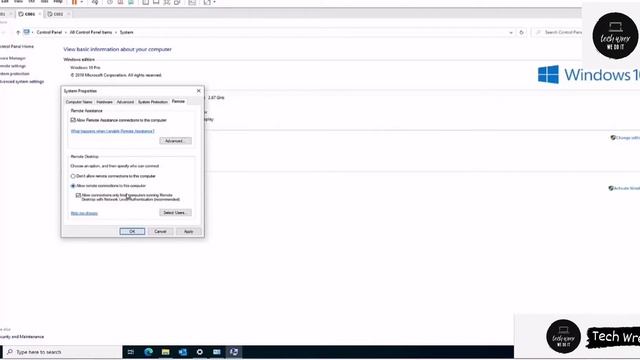Open Microsoft Edge from the taskbar
The width and height of the screenshot is (640, 360).
tap(148, 352)
